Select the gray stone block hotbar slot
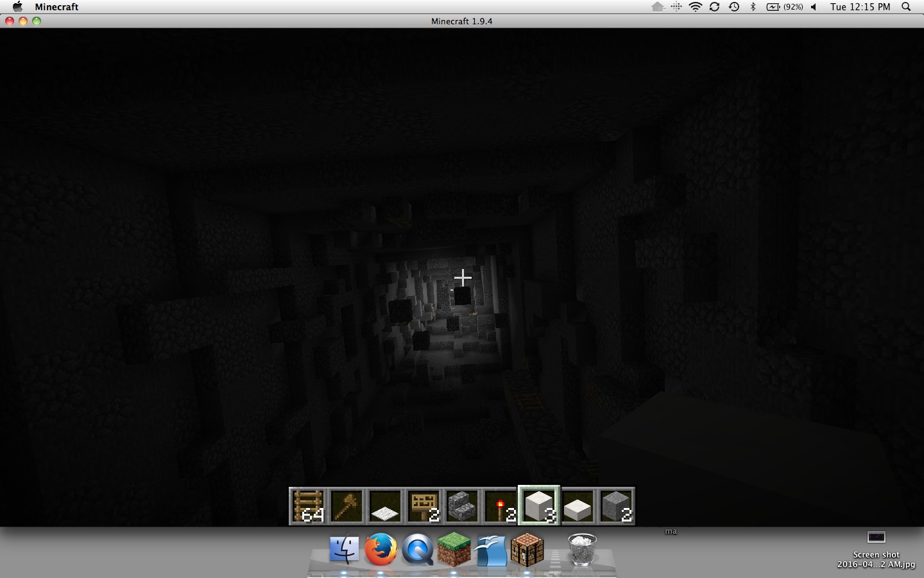This screenshot has height=578, width=924. (x=616, y=506)
